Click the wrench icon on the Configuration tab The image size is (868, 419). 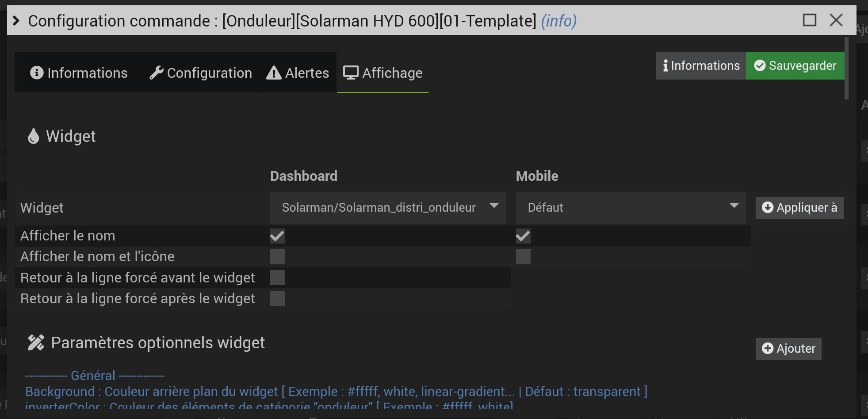click(x=156, y=73)
